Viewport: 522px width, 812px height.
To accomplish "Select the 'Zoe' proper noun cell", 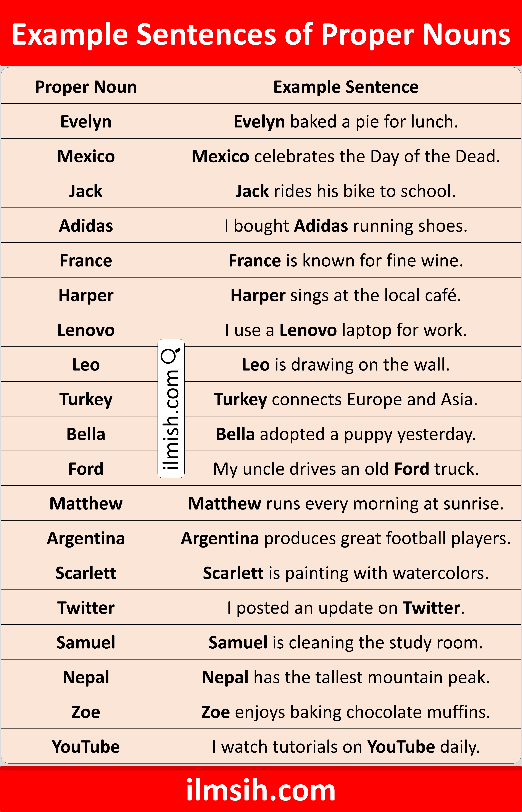I will 86,712.
